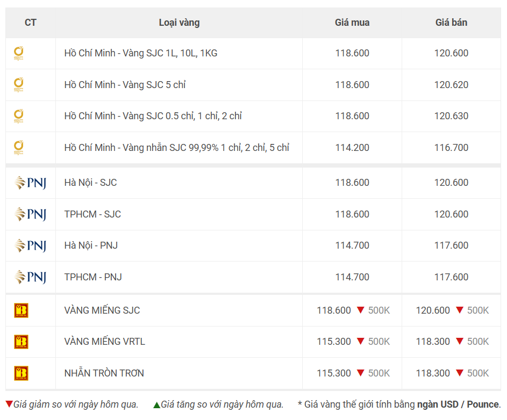Click the red down arrow next to NHẪN TRÒN TRƠN sell price
The height and width of the screenshot is (420, 507).
pyautogui.click(x=460, y=373)
